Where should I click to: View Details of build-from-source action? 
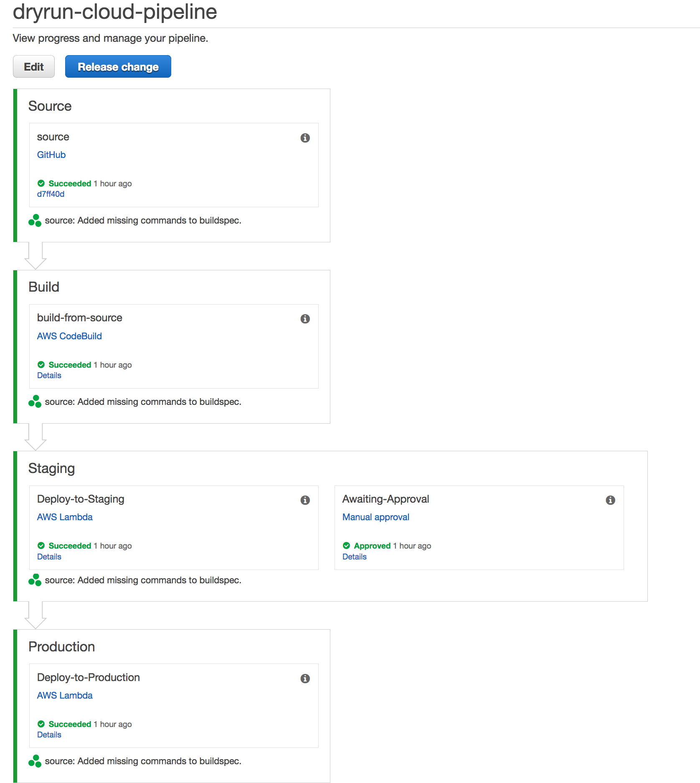(49, 375)
